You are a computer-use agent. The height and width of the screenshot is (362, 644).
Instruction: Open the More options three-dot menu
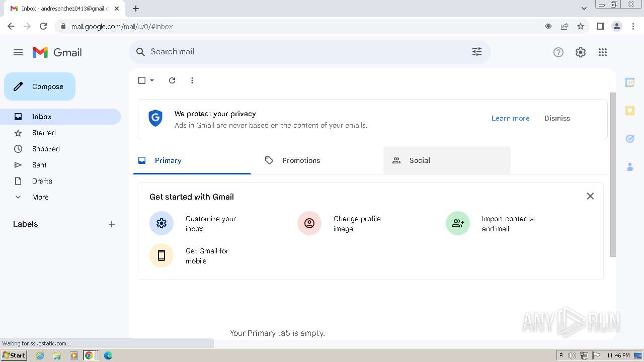pyautogui.click(x=192, y=80)
